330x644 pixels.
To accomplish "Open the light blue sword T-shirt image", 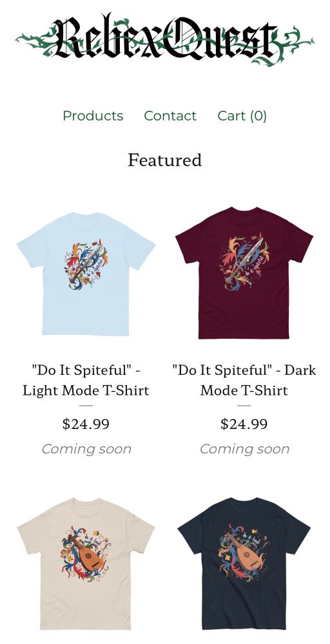I will tap(86, 274).
